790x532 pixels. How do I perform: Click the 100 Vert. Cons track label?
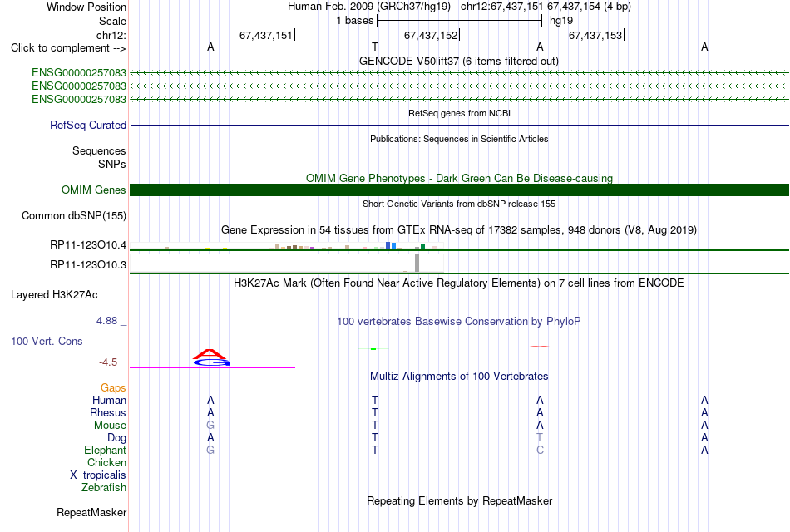47,341
